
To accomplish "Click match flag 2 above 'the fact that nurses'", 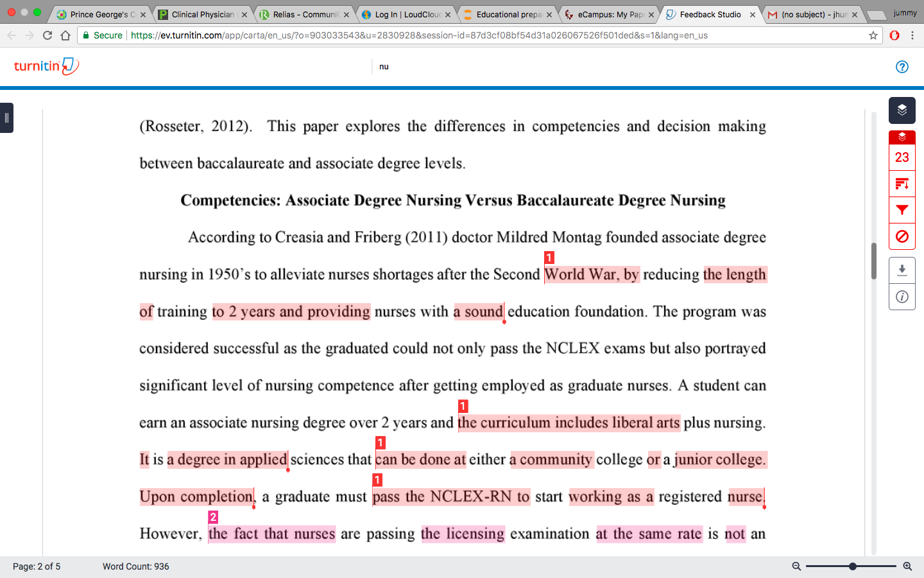I will (213, 517).
